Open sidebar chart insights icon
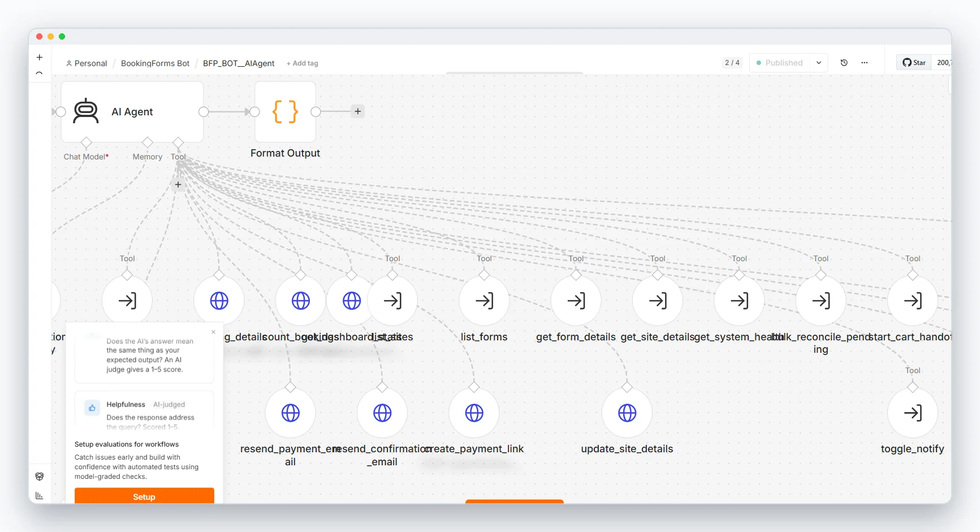This screenshot has height=532, width=980. point(40,496)
